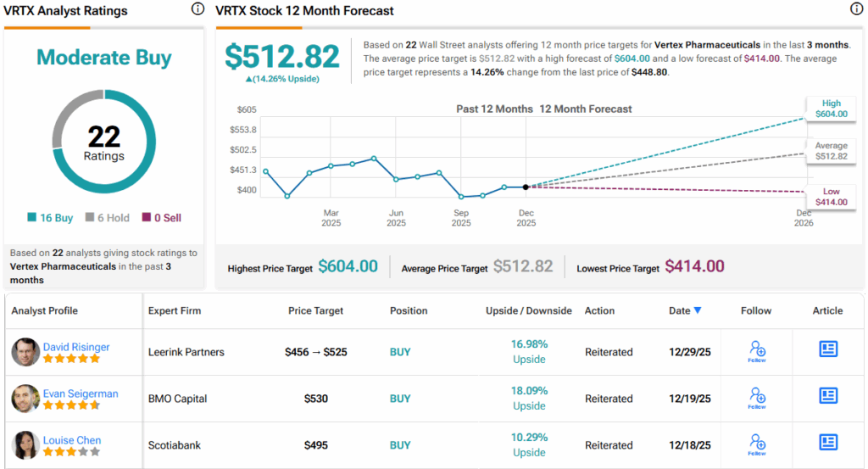Open article icon for Scotiabank rating
The image size is (868, 469).
pos(827,443)
